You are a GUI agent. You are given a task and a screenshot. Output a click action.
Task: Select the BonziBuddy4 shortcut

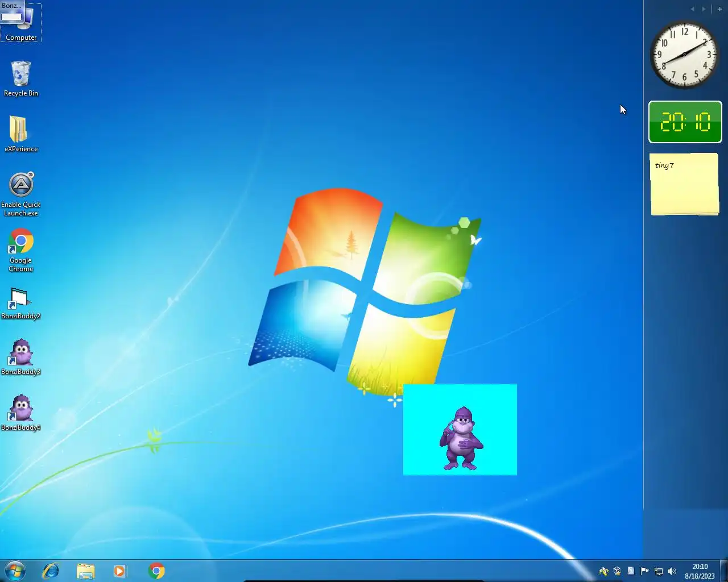coord(21,413)
